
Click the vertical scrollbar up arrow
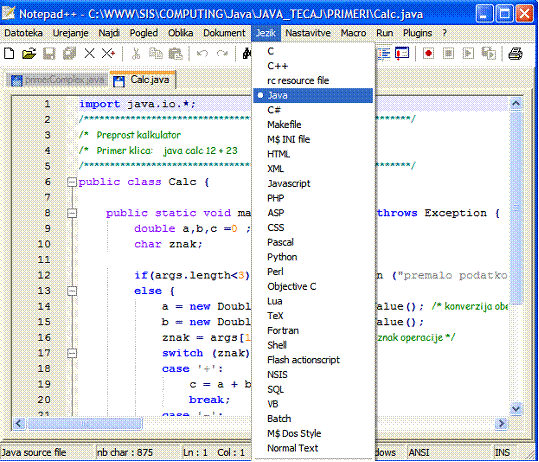pos(516,103)
